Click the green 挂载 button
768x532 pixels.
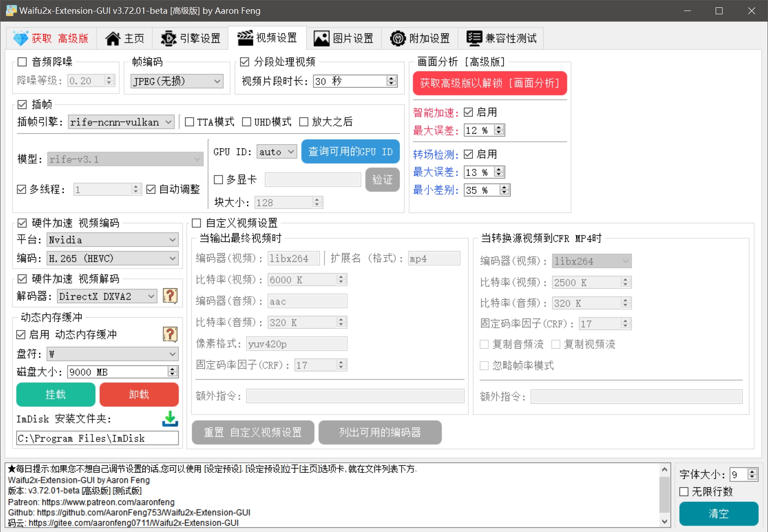[56, 394]
